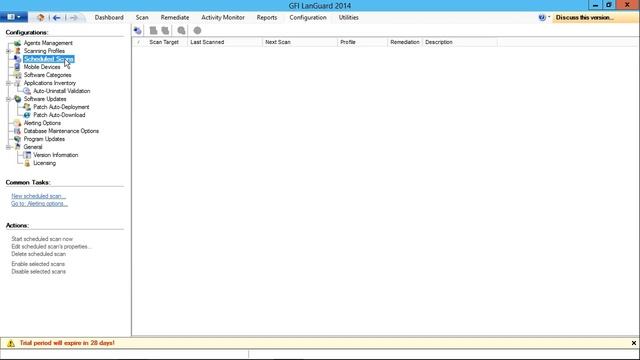Go forward with the right arrow

[73, 18]
